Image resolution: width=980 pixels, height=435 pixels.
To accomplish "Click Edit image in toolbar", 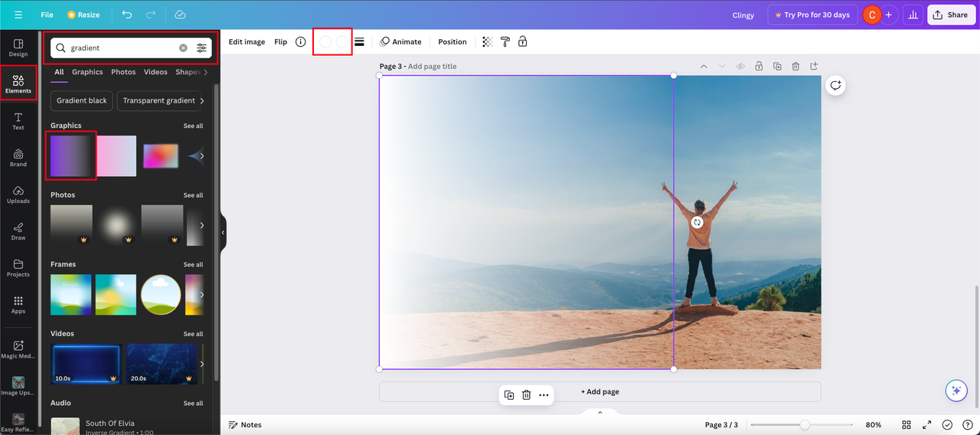I will 247,42.
